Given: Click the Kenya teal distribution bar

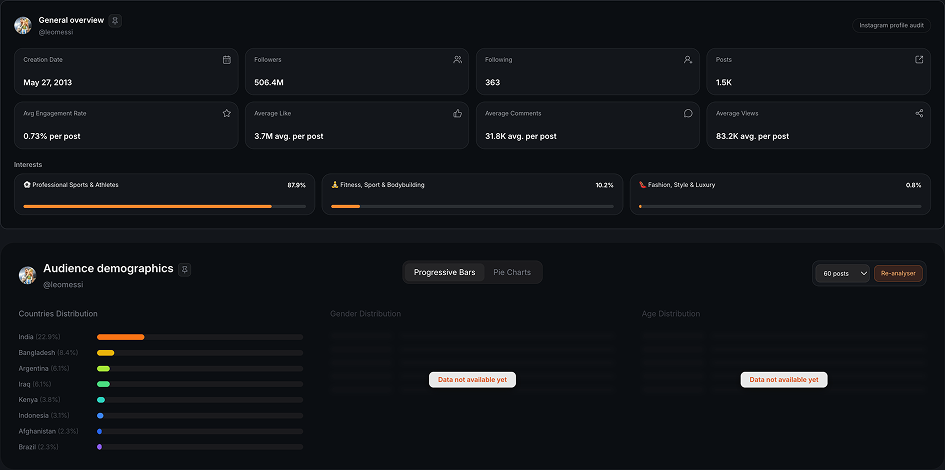Looking at the screenshot, I should [101, 400].
